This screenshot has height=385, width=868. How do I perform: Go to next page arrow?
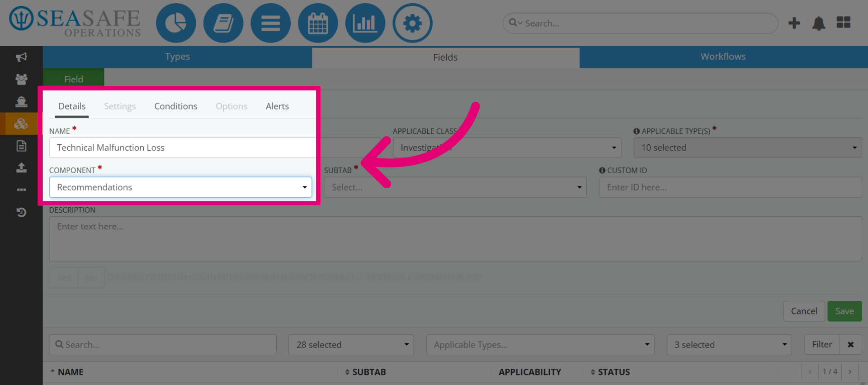pyautogui.click(x=850, y=372)
